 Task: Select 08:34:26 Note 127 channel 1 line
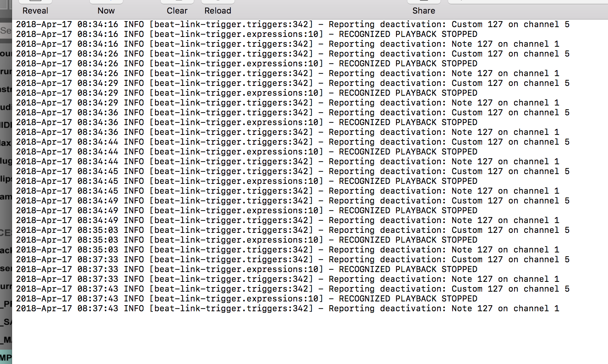pos(287,73)
